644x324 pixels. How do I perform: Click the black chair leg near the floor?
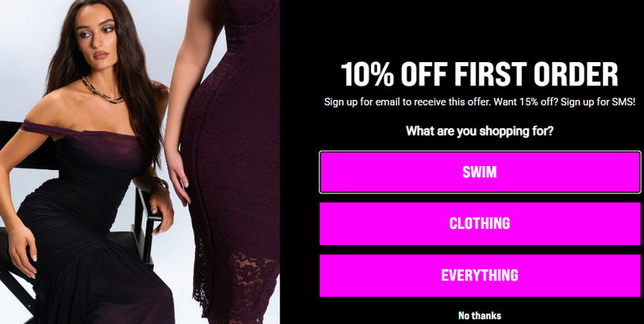coord(16,294)
